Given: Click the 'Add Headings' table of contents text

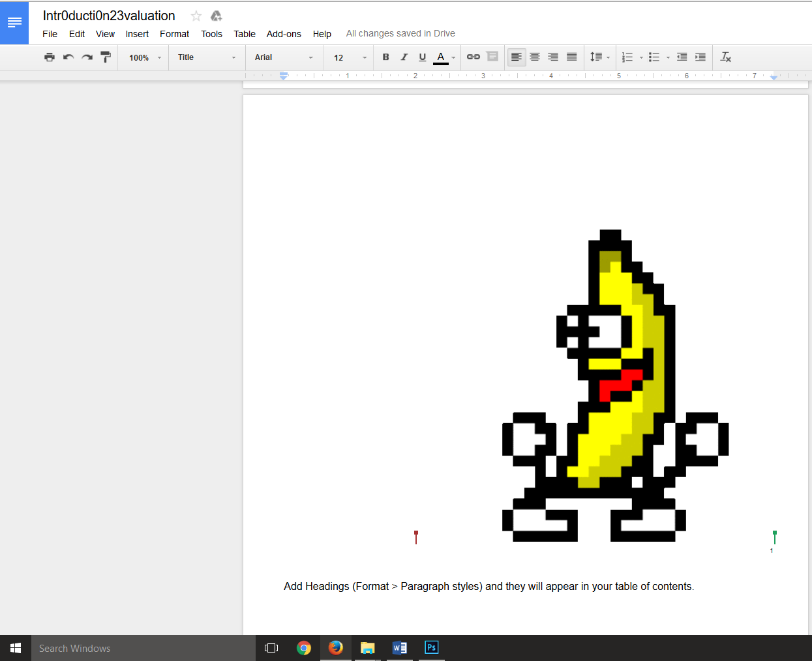Looking at the screenshot, I should 489,586.
